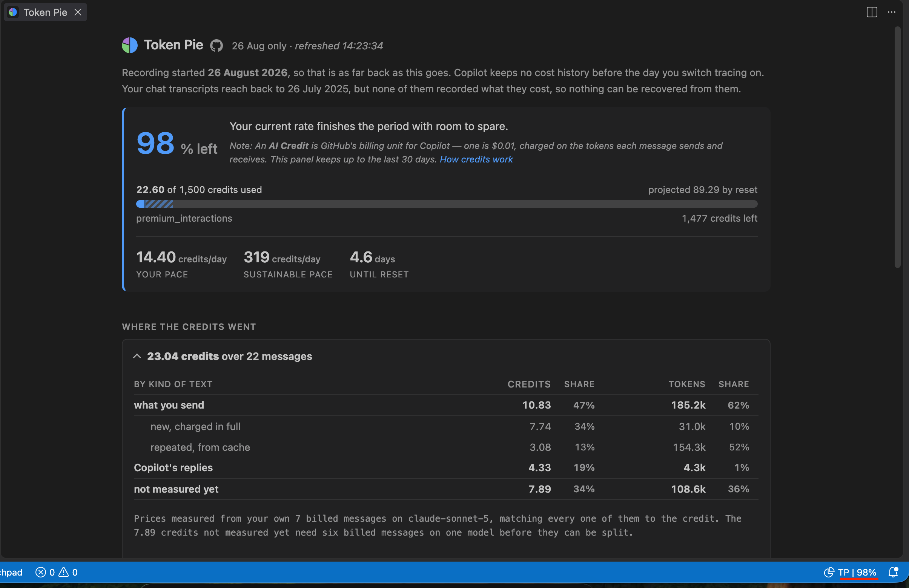
Task: Open the GitHub repository icon beside Token Pie
Action: [x=217, y=46]
